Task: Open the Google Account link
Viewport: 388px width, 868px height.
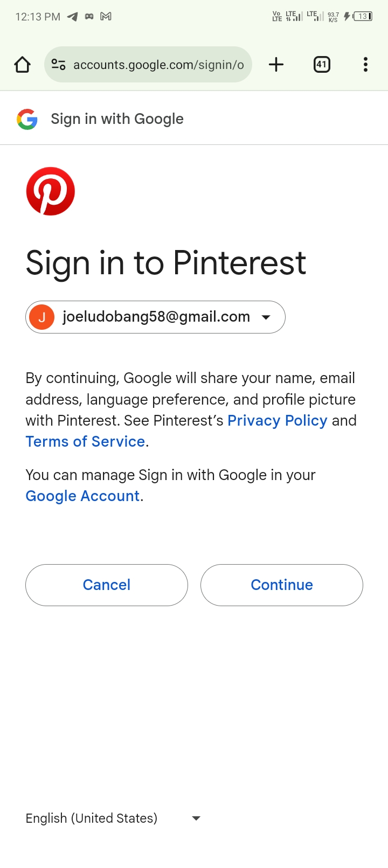Action: point(82,496)
